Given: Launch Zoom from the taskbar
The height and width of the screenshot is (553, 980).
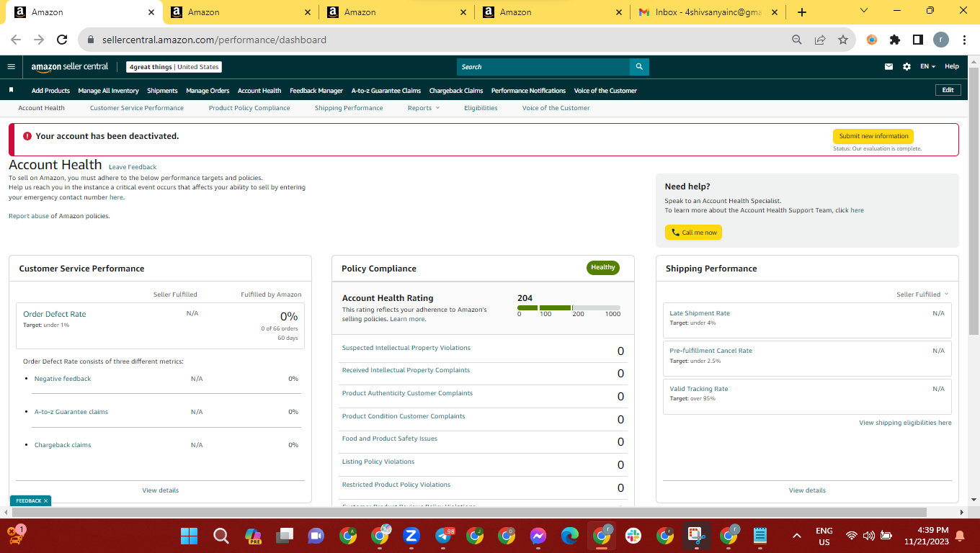Looking at the screenshot, I should click(x=411, y=536).
